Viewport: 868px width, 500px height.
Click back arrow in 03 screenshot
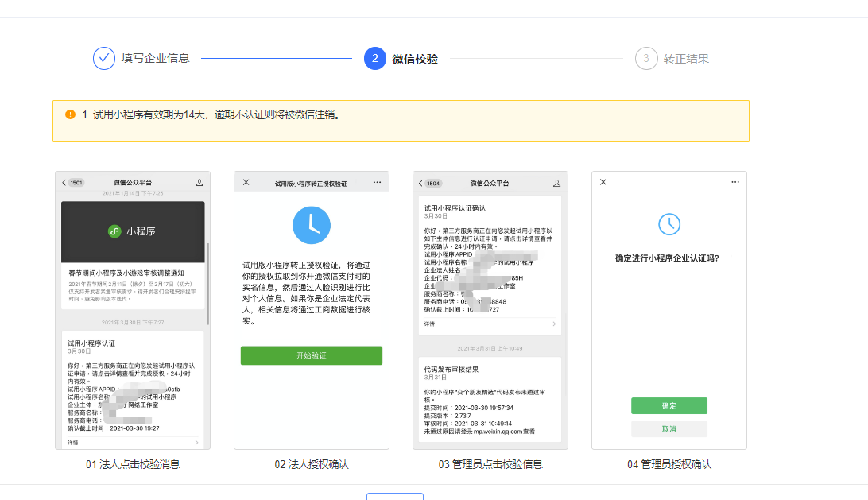420,184
